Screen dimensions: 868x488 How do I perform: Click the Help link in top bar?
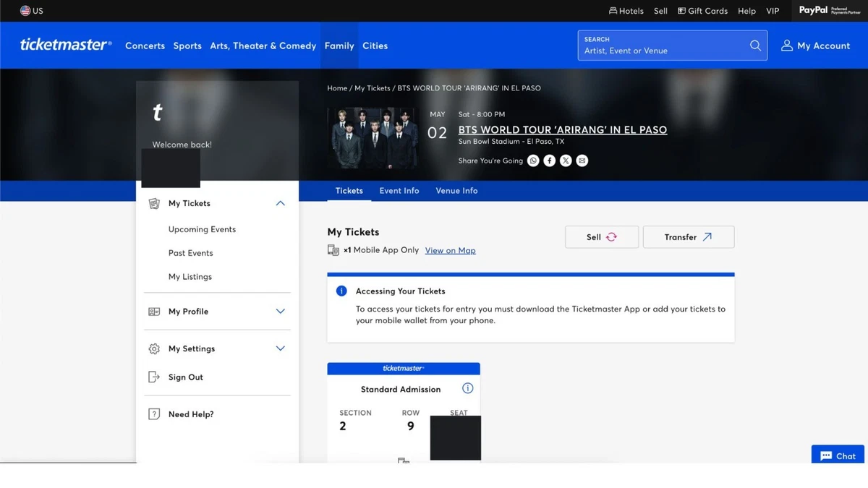tap(746, 11)
